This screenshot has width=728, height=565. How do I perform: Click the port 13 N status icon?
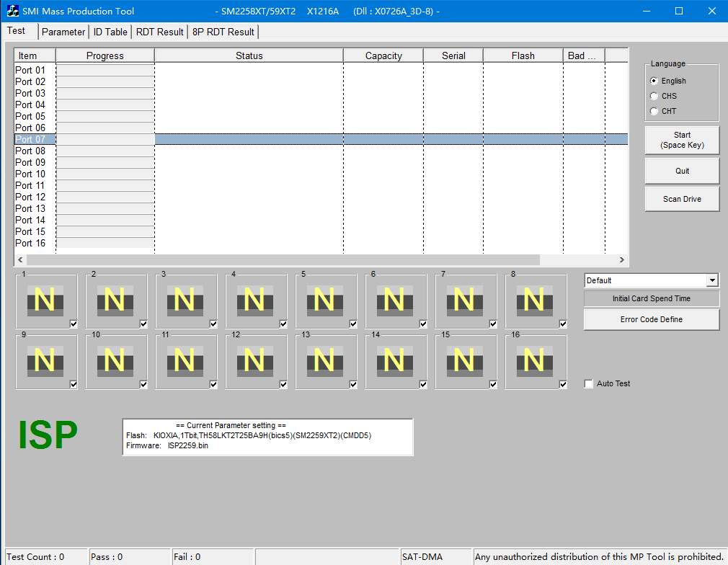(x=324, y=360)
